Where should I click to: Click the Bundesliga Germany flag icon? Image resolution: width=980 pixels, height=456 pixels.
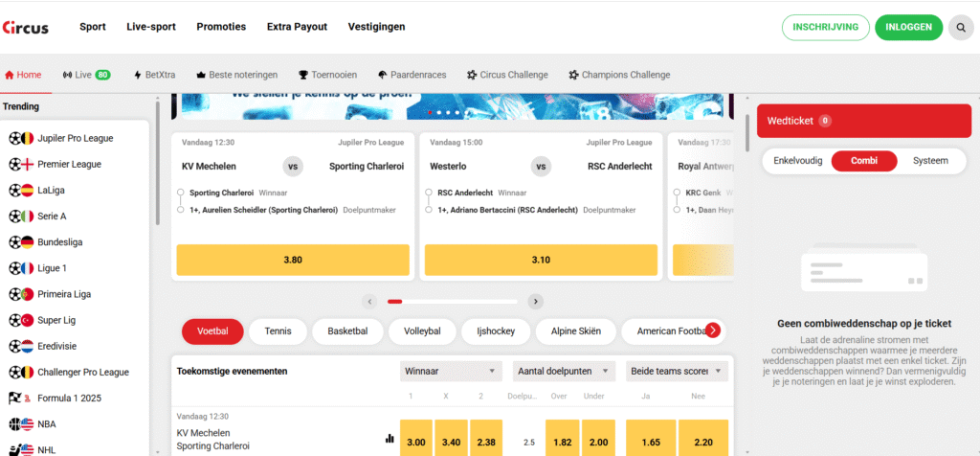click(x=28, y=242)
